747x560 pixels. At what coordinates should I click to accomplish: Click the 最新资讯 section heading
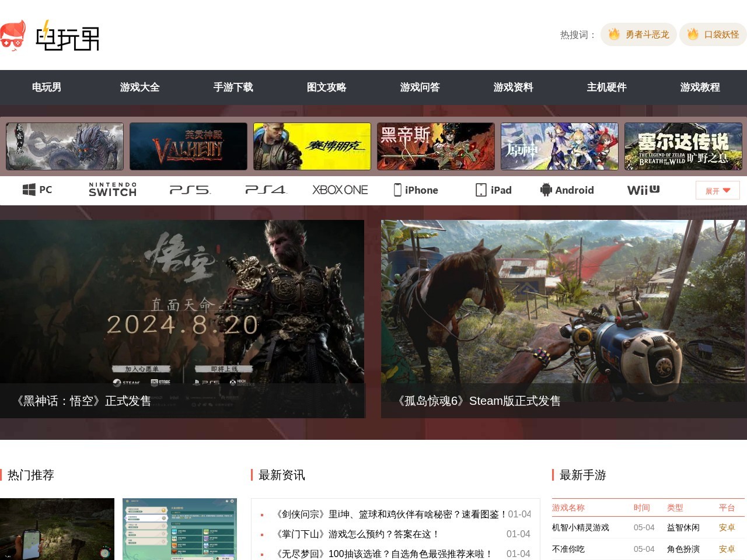coord(282,475)
